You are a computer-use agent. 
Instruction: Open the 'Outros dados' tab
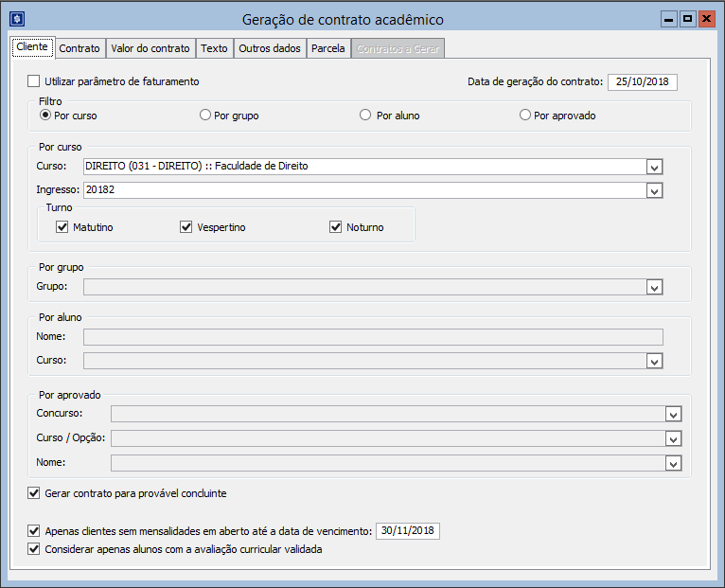tap(269, 48)
